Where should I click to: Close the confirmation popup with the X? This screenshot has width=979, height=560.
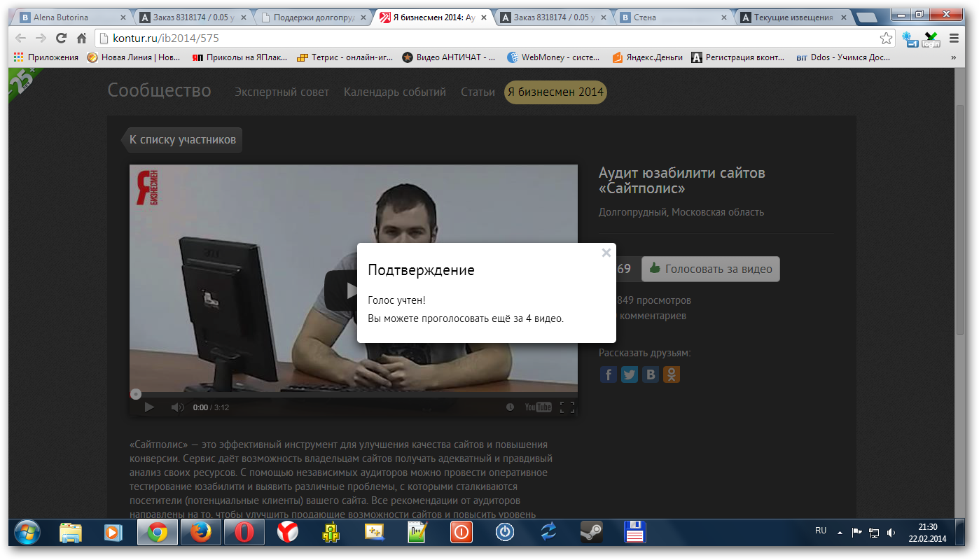606,253
